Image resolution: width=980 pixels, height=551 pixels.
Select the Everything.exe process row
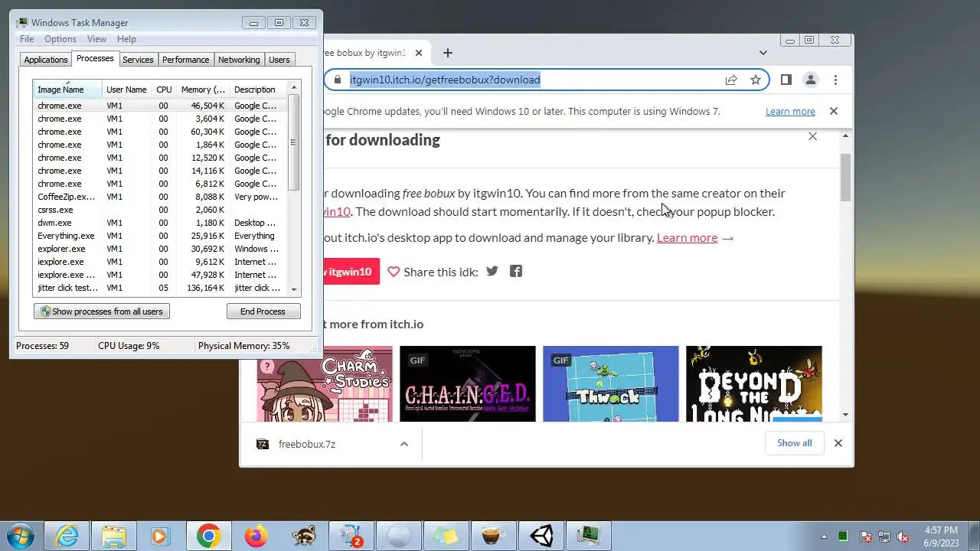(x=160, y=236)
